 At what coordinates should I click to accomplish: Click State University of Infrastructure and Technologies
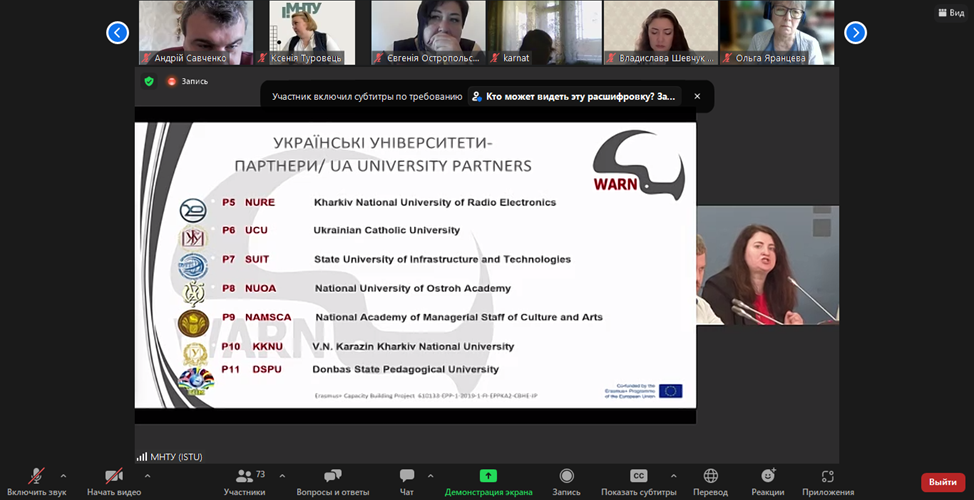pyautogui.click(x=442, y=260)
